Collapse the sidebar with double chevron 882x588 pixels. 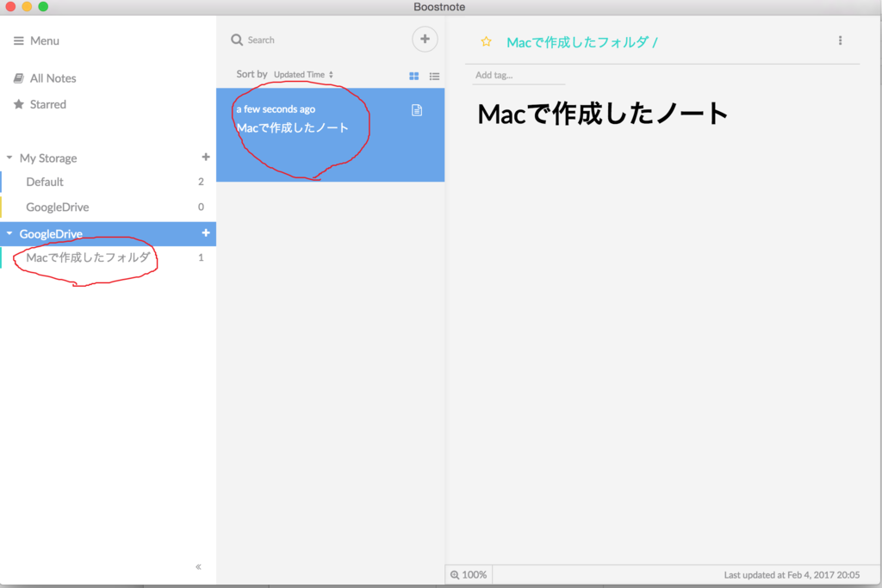click(x=199, y=566)
